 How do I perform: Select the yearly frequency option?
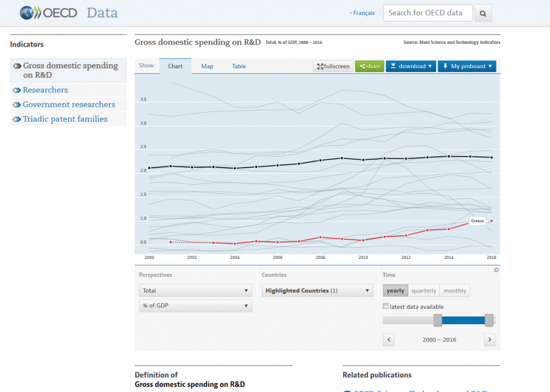(395, 291)
